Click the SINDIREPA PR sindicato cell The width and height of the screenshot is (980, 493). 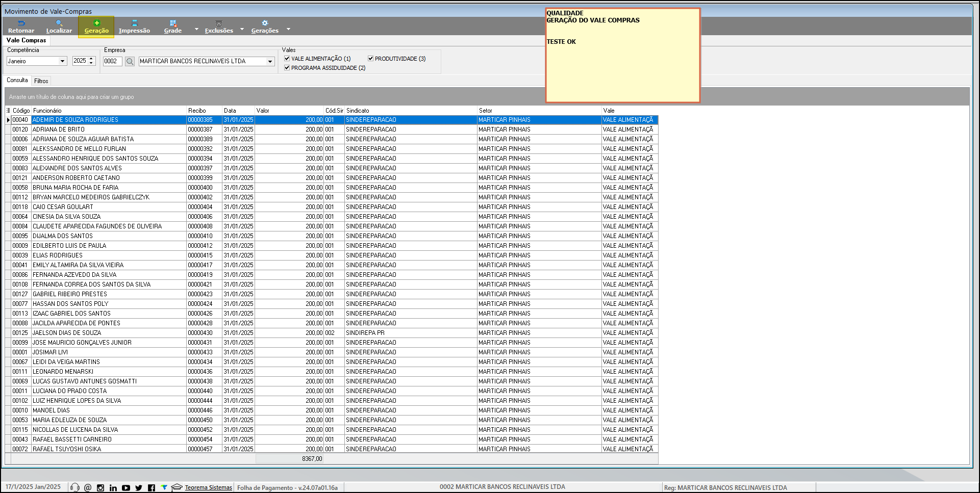coord(411,333)
